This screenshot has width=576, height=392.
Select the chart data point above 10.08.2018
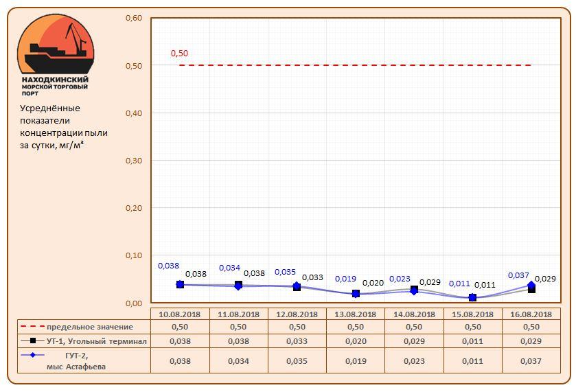tap(180, 284)
